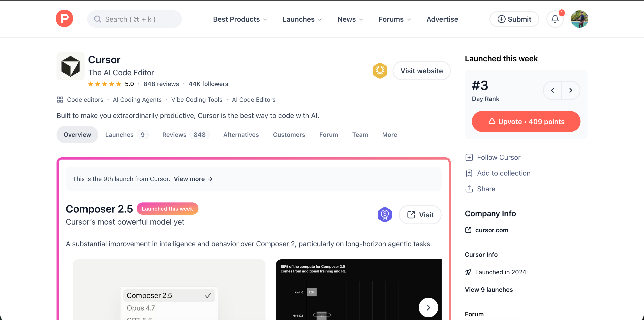Open the 848 reviews link
This screenshot has height=320, width=644.
161,84
